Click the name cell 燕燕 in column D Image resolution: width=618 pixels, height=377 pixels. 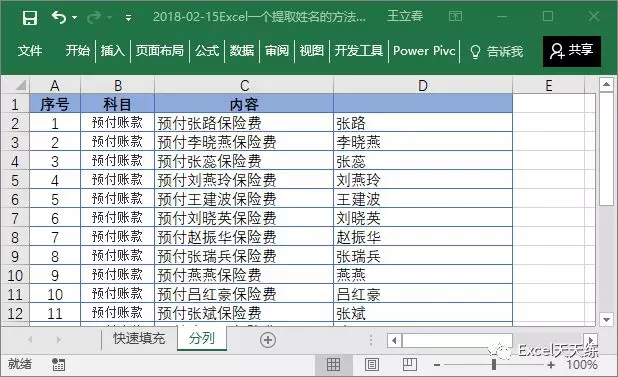tap(423, 275)
